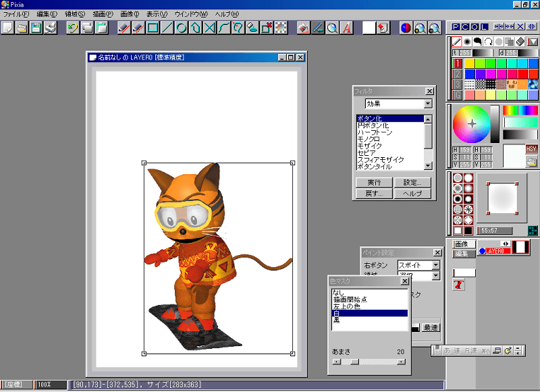540x392 pixels.
Task: Select the eraser icon in the tool panel
Action: click(x=520, y=42)
